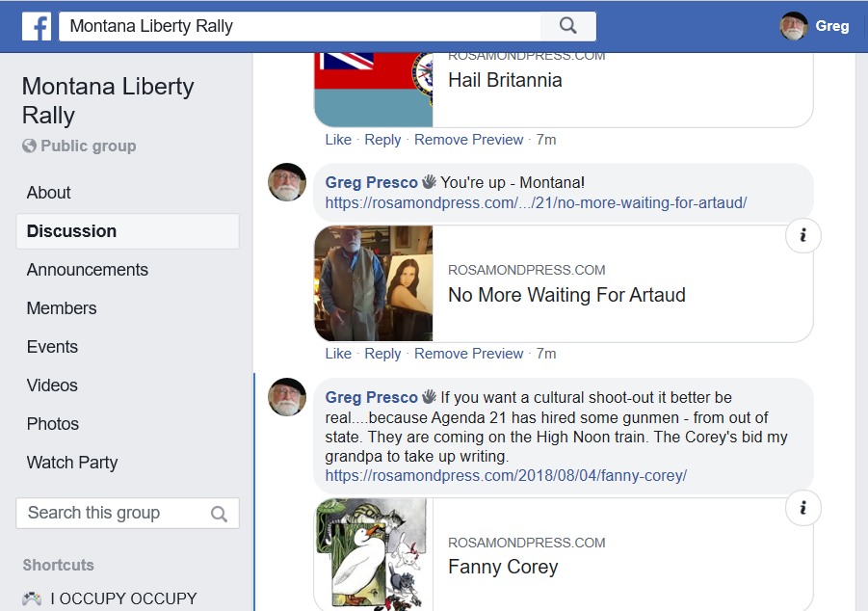
Task: Go to the Watch Party section
Action: (72, 462)
